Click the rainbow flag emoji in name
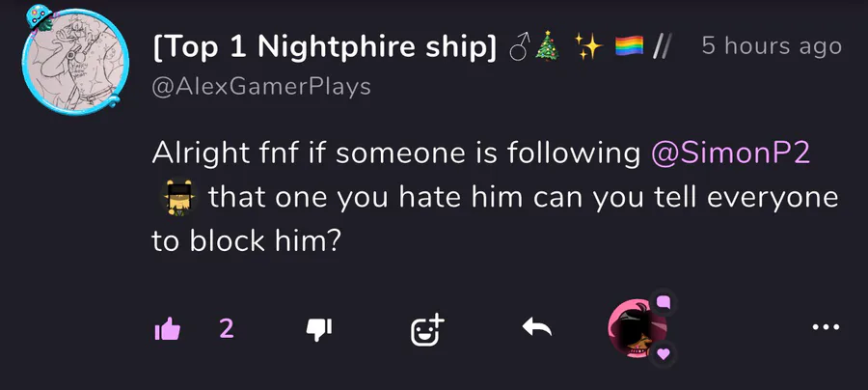Viewport: 868px width, 390px height. 630,46
